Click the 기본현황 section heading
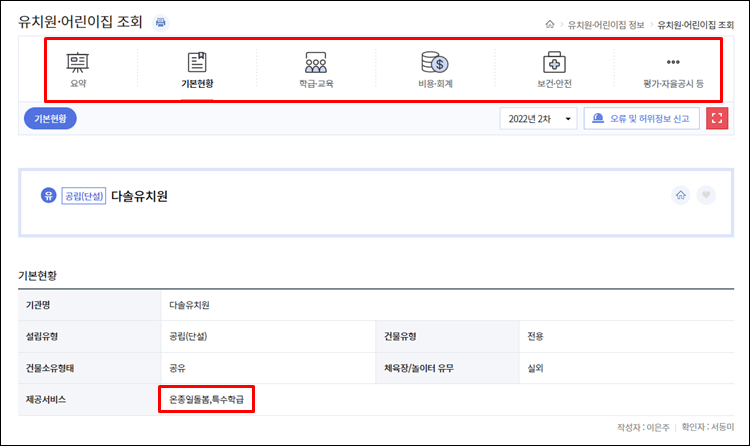This screenshot has width=750, height=446. [x=37, y=276]
